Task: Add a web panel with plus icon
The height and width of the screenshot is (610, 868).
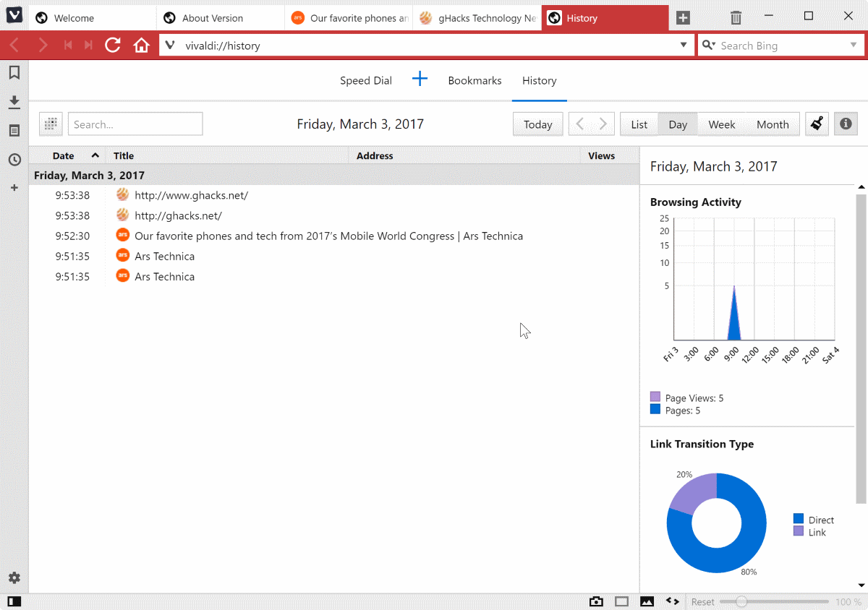Action: (14, 188)
